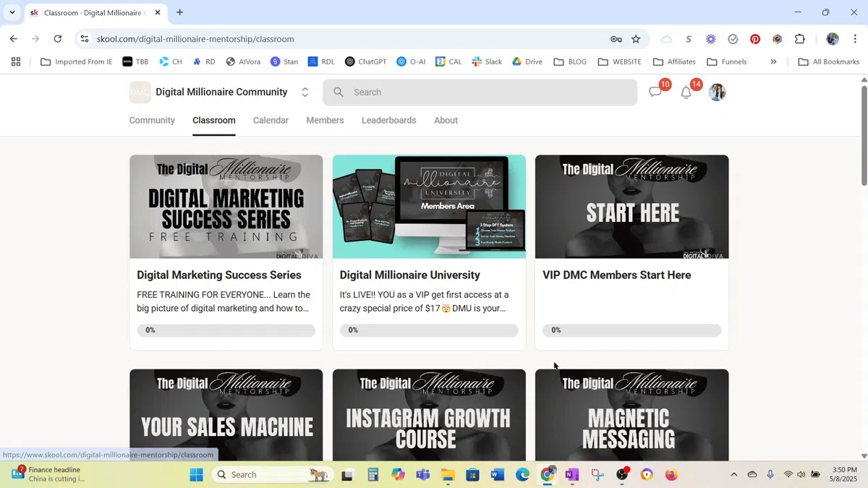868x488 pixels.
Task: Click the cloud extension icon
Action: point(666,39)
